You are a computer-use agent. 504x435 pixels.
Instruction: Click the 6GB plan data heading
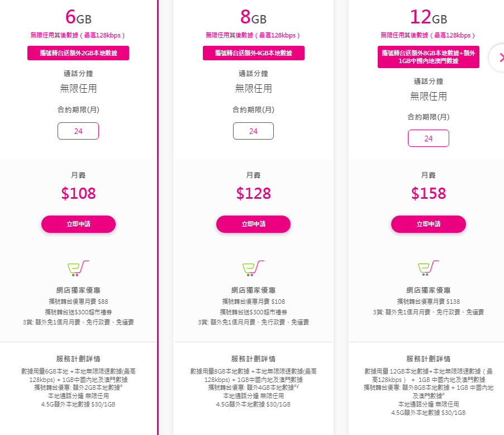tap(78, 17)
